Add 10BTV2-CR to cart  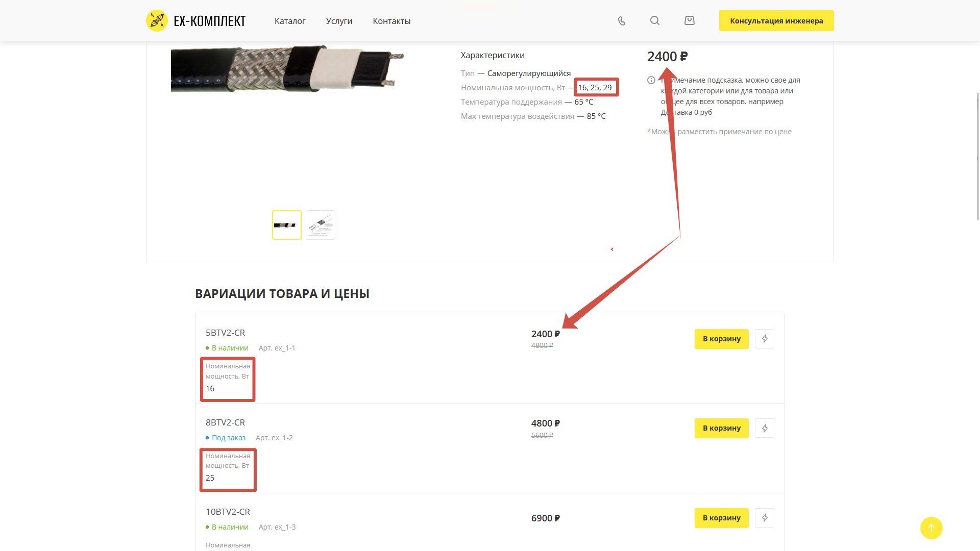click(x=721, y=518)
